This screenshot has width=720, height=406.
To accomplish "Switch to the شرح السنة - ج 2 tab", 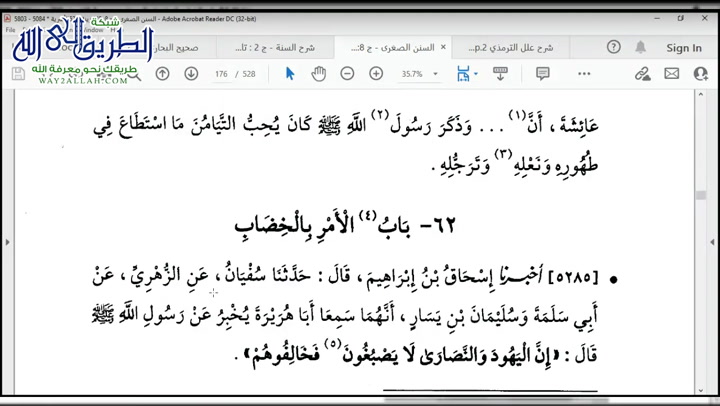I will pyautogui.click(x=275, y=48).
